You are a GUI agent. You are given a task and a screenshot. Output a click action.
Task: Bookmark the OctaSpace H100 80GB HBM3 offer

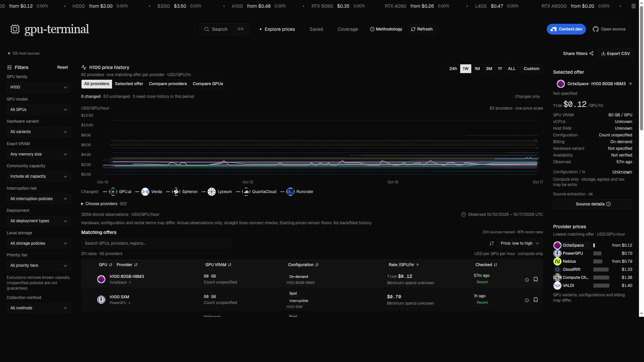coord(536,279)
